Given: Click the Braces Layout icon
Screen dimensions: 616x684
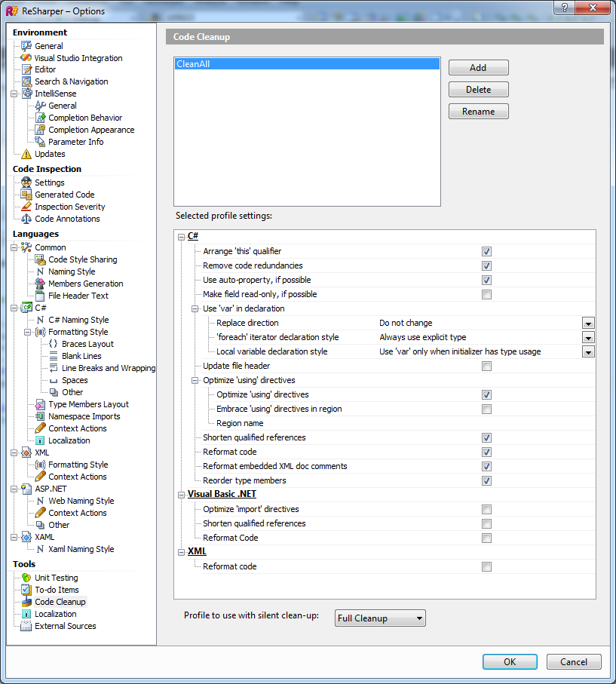Looking at the screenshot, I should tap(54, 344).
